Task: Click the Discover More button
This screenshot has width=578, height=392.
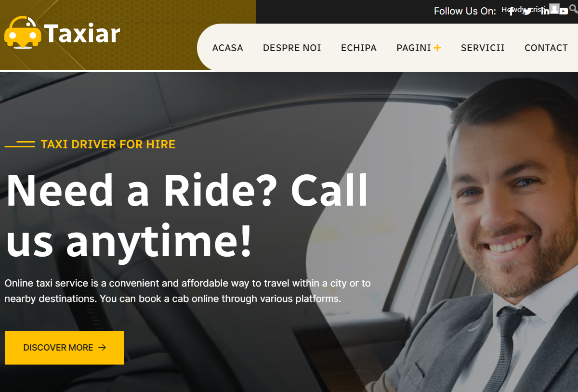Action: [65, 348]
